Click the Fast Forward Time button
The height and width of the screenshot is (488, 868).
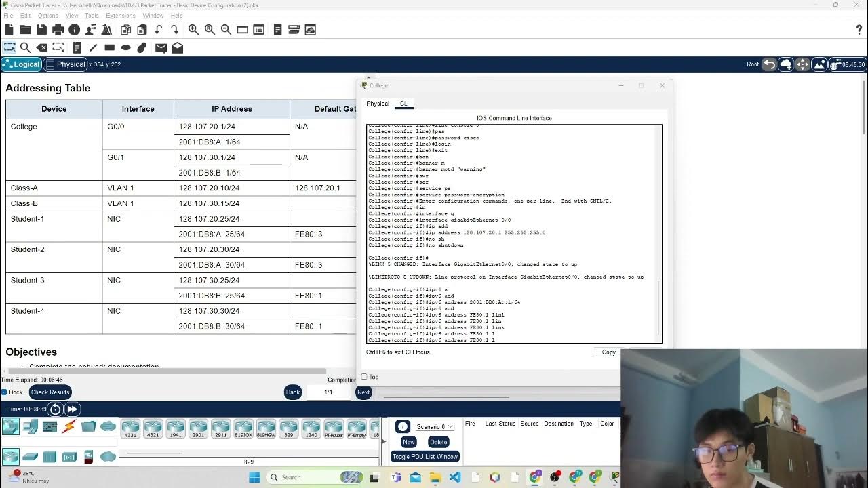click(72, 409)
